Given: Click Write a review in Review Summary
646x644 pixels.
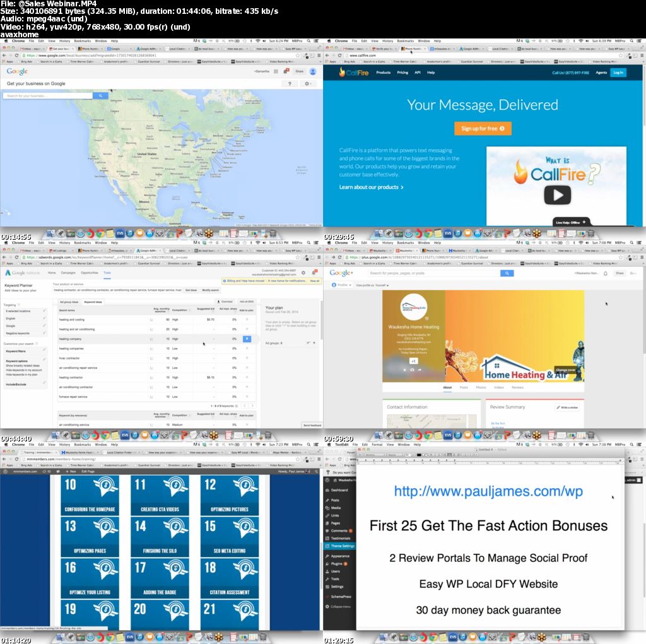Looking at the screenshot, I should coord(567,407).
